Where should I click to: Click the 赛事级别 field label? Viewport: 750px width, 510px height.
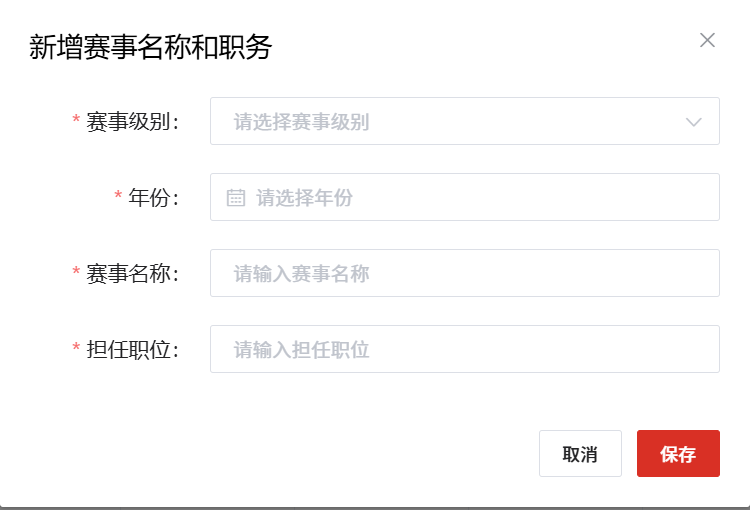coord(132,122)
